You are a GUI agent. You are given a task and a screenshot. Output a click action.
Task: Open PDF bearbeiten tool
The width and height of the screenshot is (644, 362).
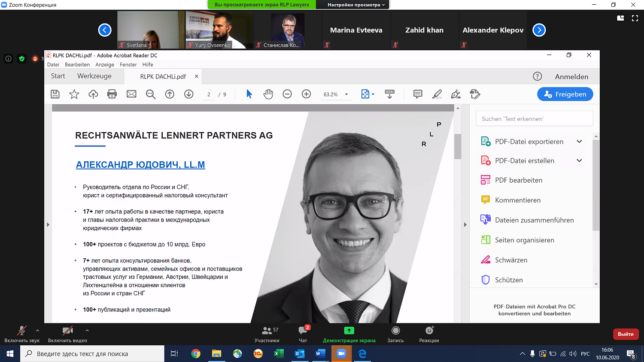click(519, 180)
